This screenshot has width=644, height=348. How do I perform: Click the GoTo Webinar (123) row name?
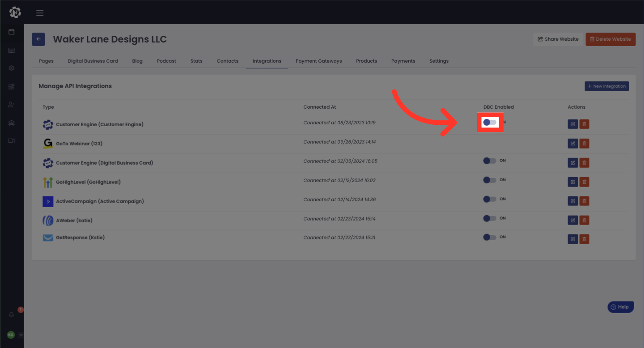click(x=79, y=144)
